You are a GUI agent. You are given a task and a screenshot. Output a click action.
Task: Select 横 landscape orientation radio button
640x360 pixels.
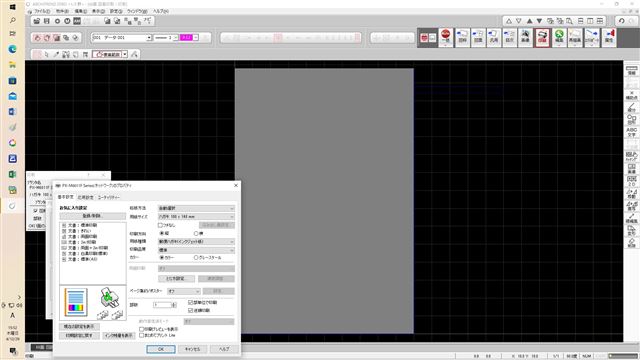(x=196, y=233)
